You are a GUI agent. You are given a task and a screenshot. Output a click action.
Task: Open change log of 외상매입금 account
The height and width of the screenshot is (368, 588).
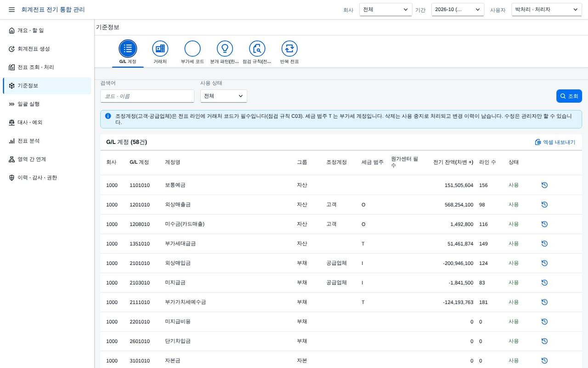pos(544,263)
